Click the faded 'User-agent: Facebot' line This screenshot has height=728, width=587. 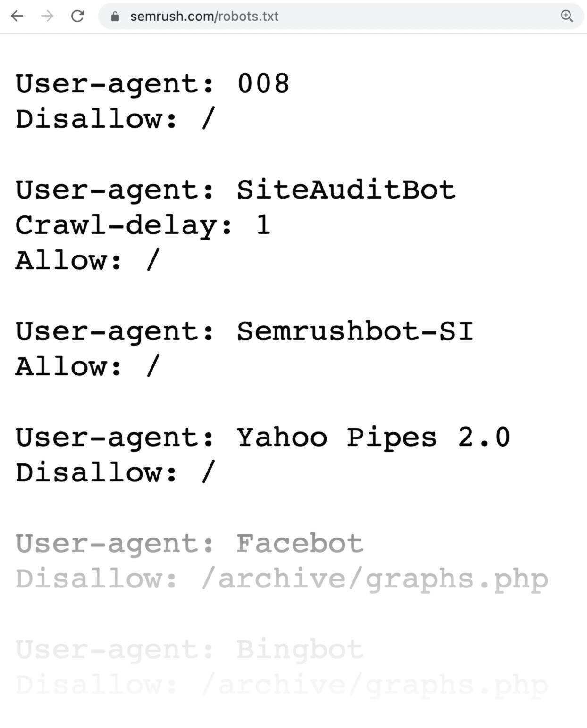click(189, 543)
